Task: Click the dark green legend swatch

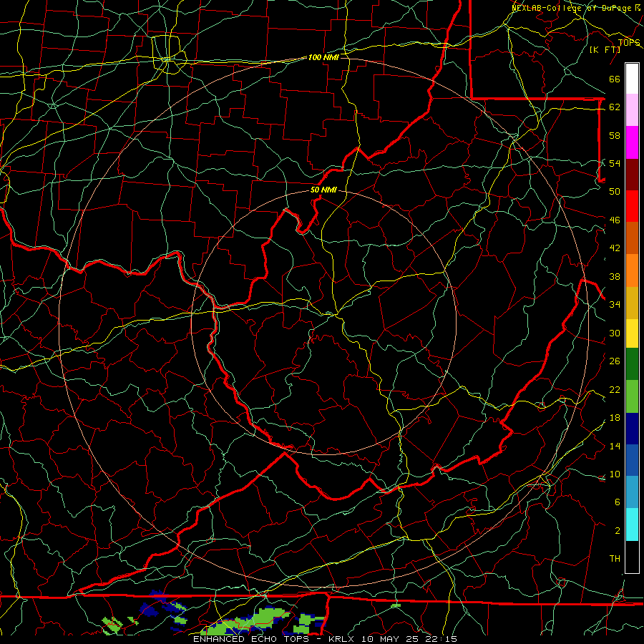Action: (632, 364)
